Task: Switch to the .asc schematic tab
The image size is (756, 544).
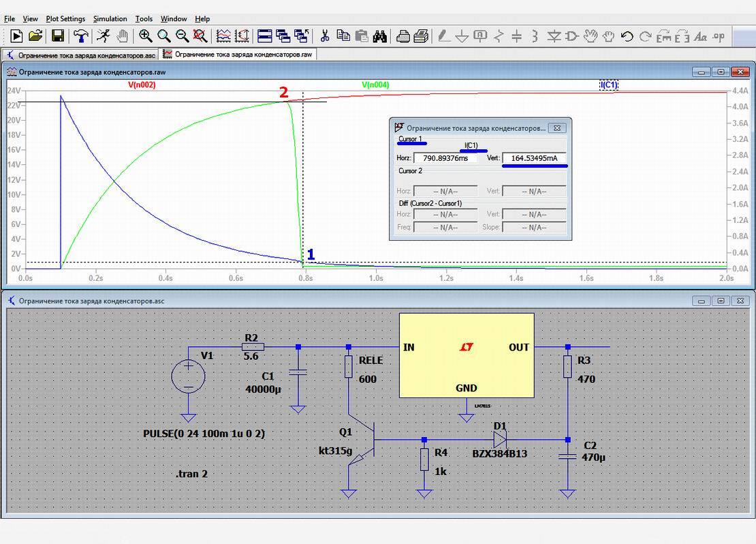Action: tap(81, 55)
